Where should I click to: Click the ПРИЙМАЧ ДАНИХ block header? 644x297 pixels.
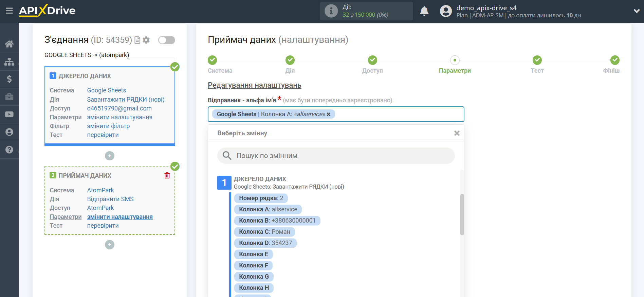85,175
